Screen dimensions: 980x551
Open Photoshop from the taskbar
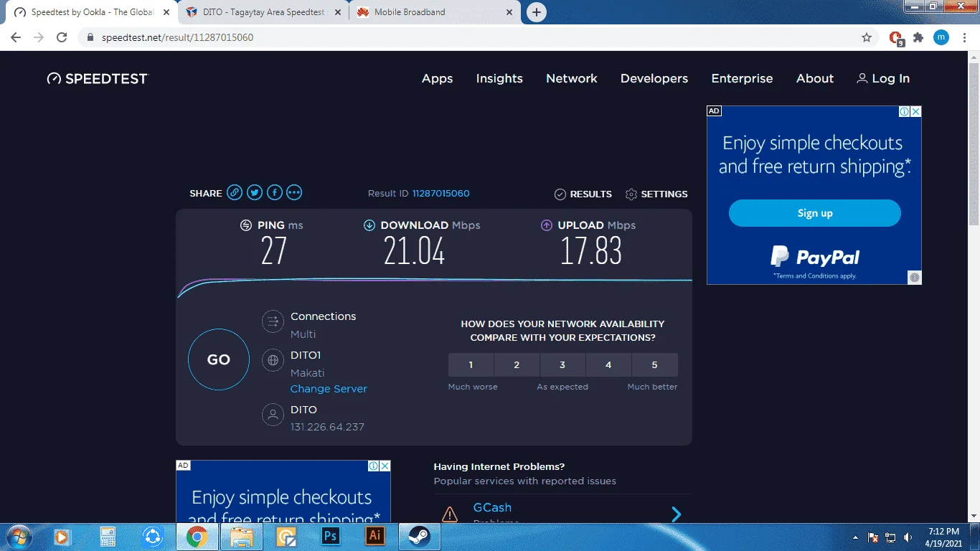click(330, 536)
